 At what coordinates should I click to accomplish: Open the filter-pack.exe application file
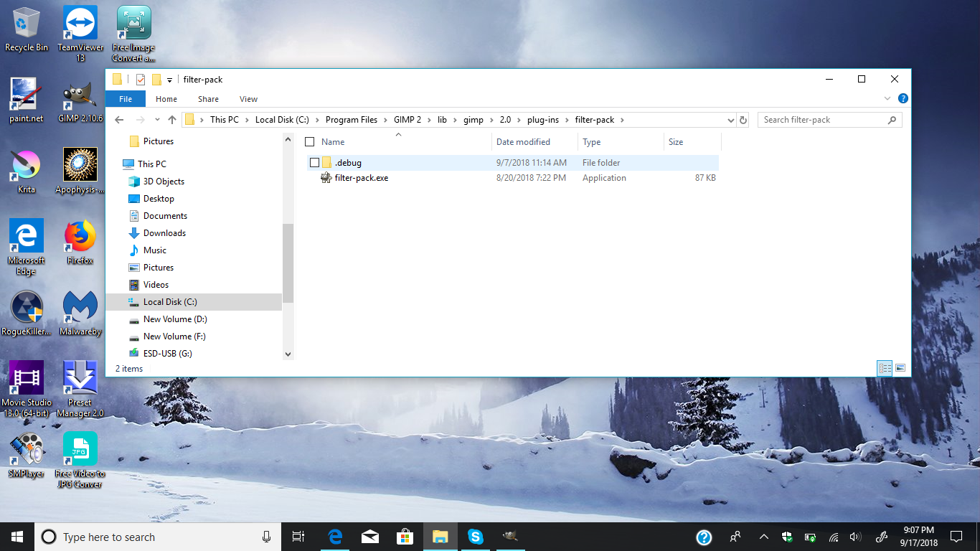pos(361,178)
